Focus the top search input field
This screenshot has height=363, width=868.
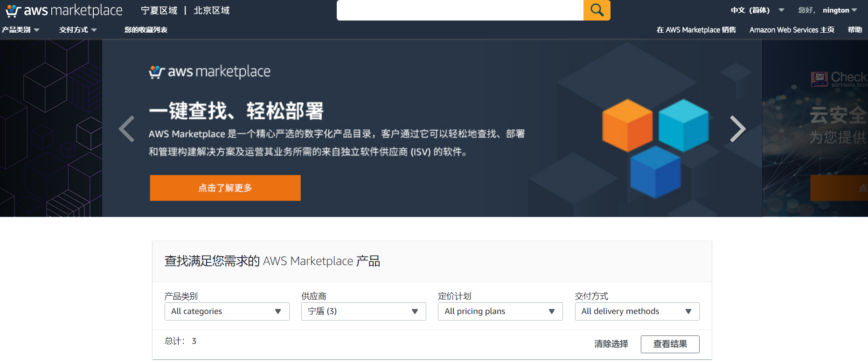(x=460, y=10)
